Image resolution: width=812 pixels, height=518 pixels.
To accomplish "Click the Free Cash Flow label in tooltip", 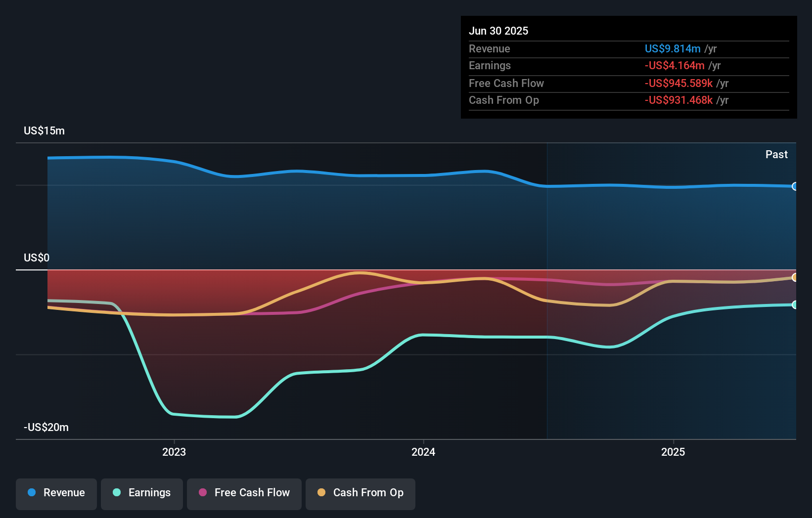I will [506, 83].
